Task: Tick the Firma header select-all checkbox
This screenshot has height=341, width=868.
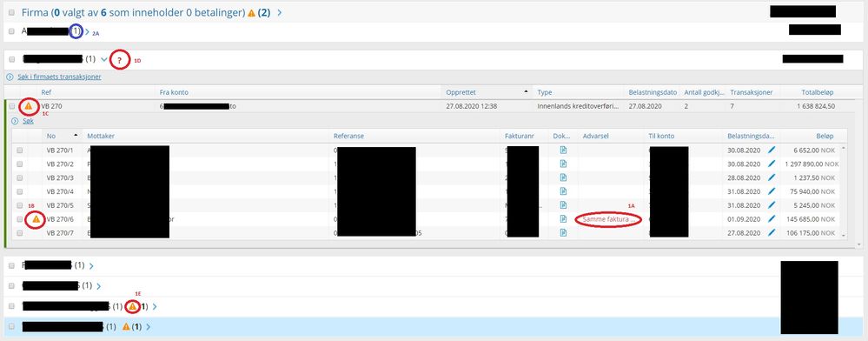Action: (x=12, y=13)
